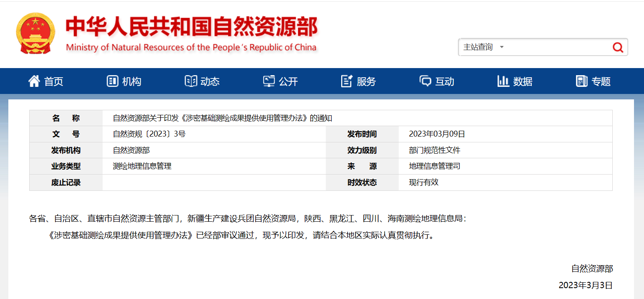Click the body sentence beginning《涉密基础测绘成果

[241, 235]
